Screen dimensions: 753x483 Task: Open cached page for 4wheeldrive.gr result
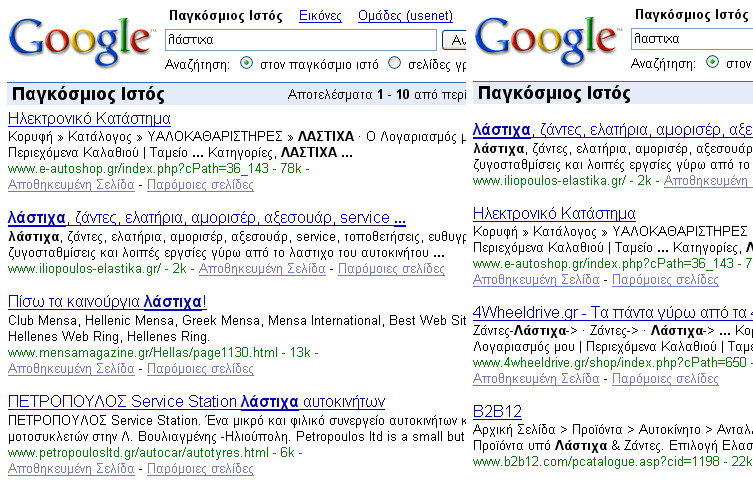click(x=536, y=379)
